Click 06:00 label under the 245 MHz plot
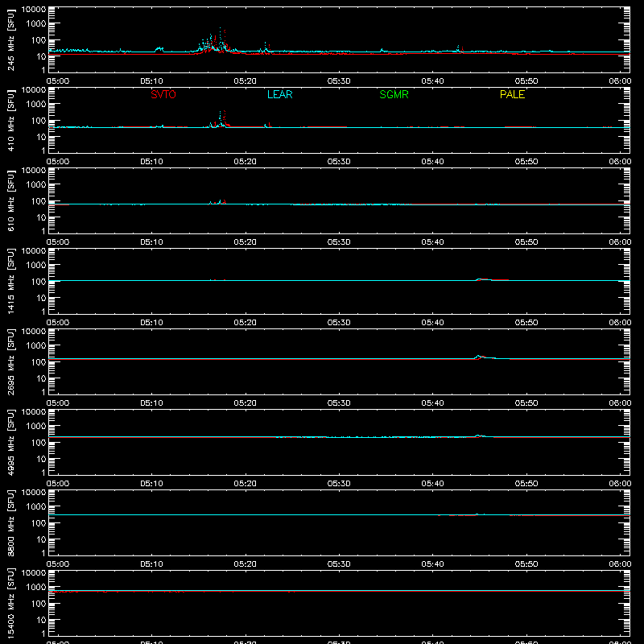644x644 pixels. 620,81
